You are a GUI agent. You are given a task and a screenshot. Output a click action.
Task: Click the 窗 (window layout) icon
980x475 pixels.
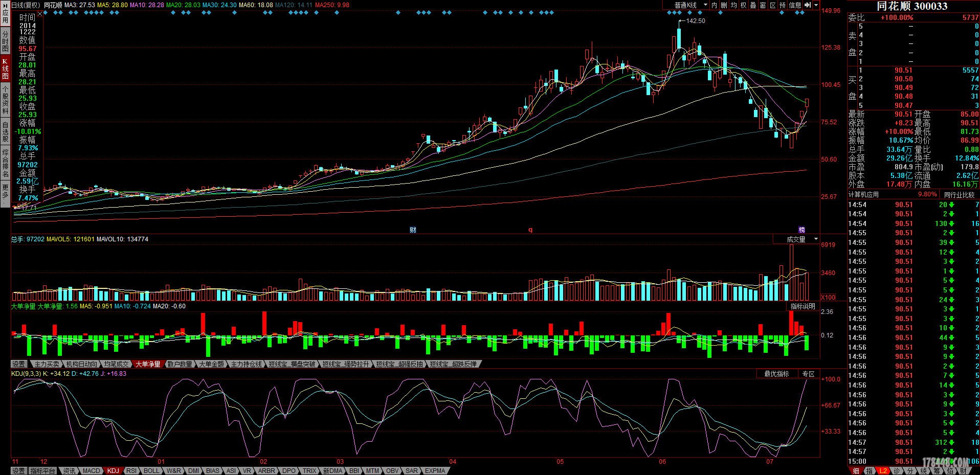coord(763,5)
